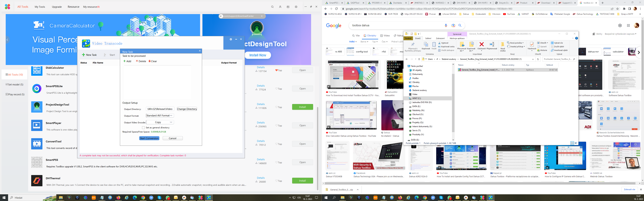Click Google search by image camera icon

pyautogui.click(x=453, y=25)
